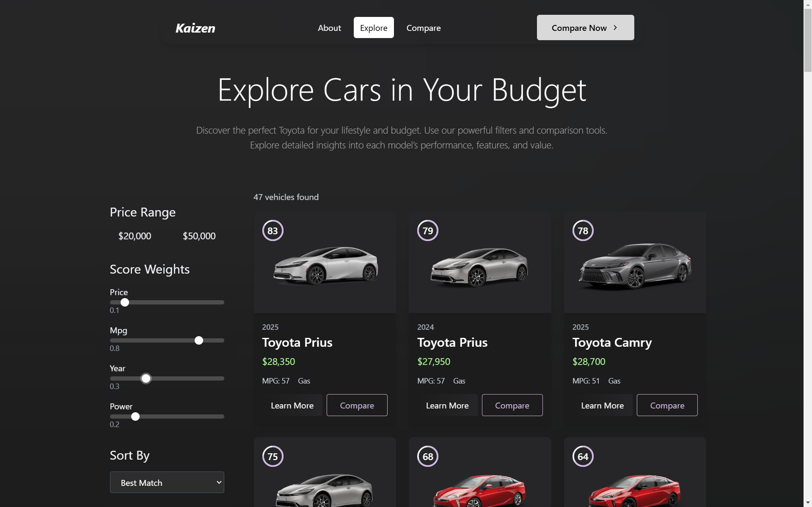Click the 47 vehicles found text
Image resolution: width=812 pixels, height=507 pixels.
(286, 197)
